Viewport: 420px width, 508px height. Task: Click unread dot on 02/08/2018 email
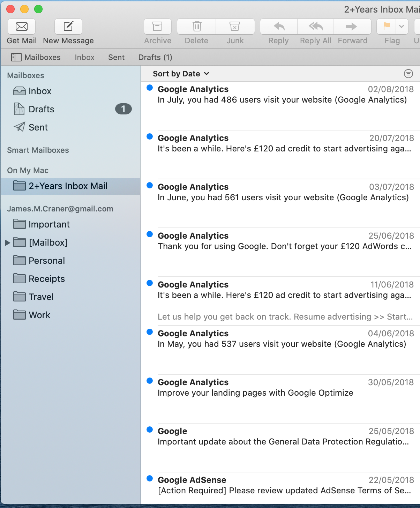tap(150, 88)
